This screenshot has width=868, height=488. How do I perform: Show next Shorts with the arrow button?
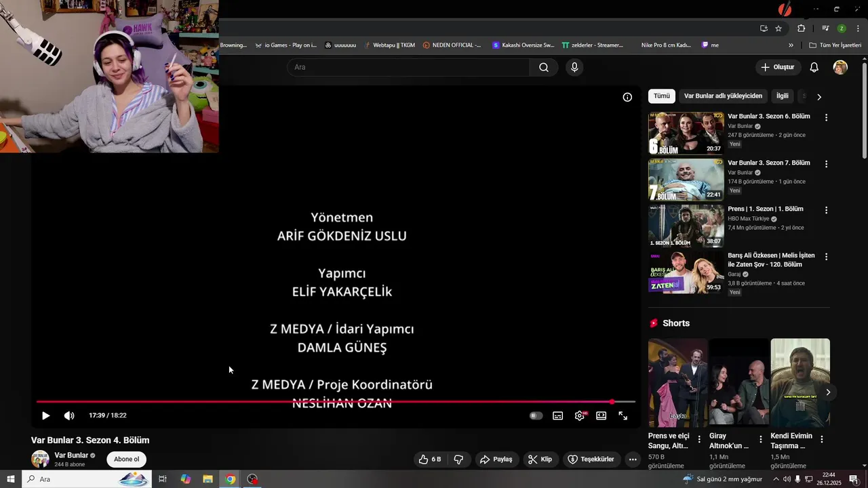click(827, 392)
